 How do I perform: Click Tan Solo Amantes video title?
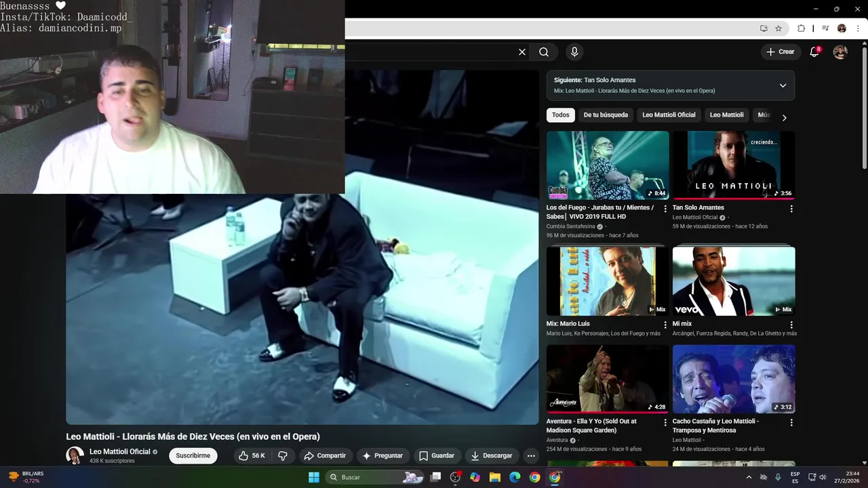click(698, 207)
